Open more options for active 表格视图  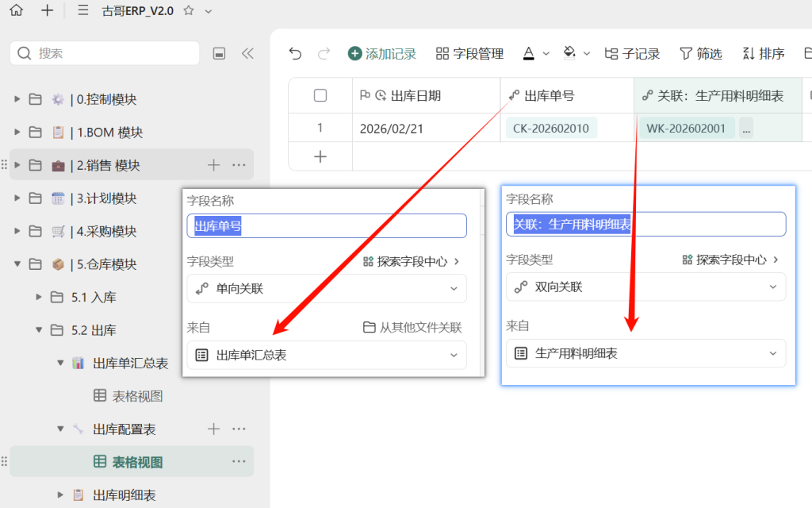pyautogui.click(x=239, y=461)
